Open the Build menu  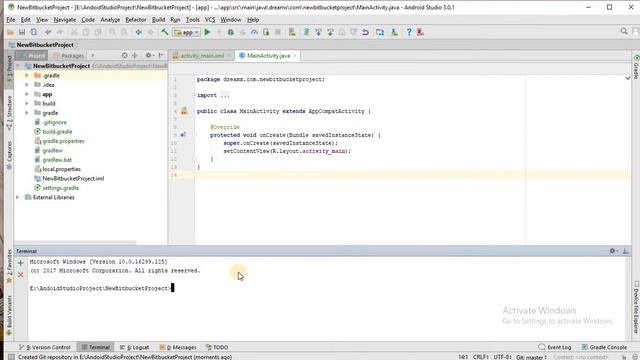point(158,20)
